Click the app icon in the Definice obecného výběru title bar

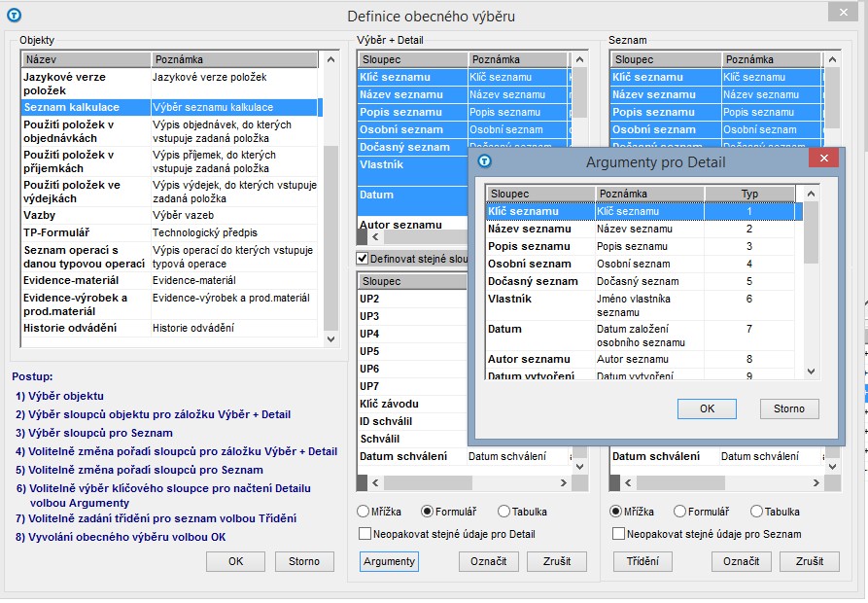pyautogui.click(x=14, y=16)
